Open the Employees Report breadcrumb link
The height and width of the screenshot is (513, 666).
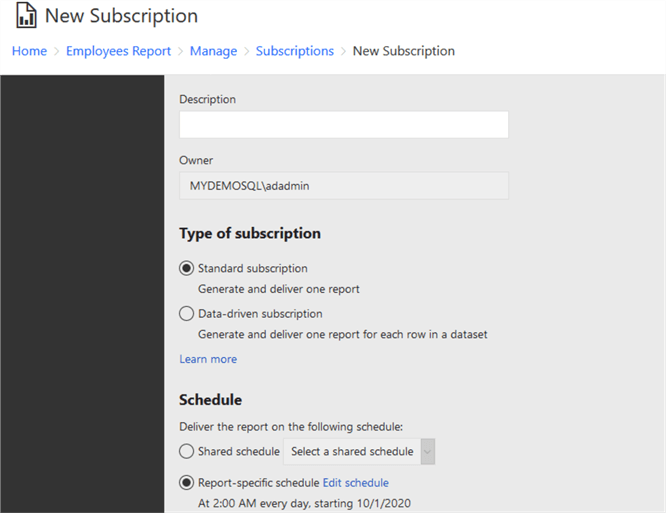point(118,51)
